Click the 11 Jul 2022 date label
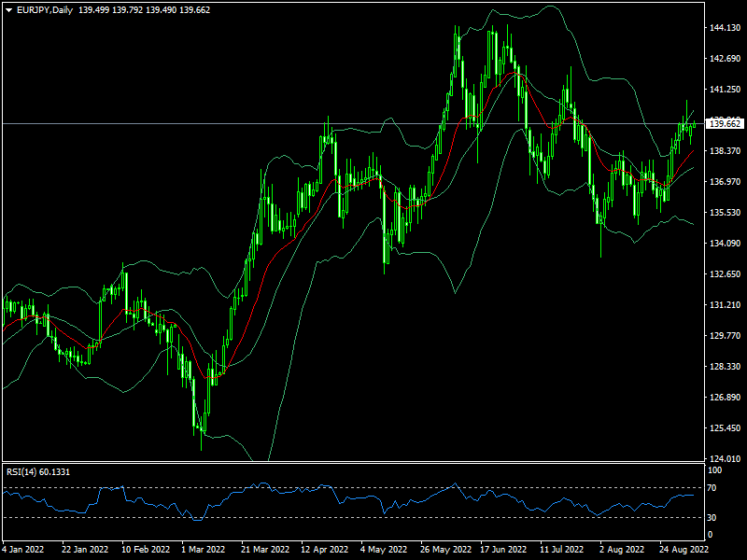Screen dimensions: 747x560 (562, 549)
